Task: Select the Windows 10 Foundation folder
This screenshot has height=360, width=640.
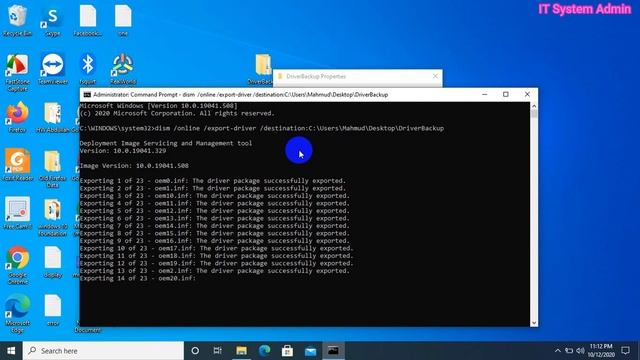Action: [53, 217]
